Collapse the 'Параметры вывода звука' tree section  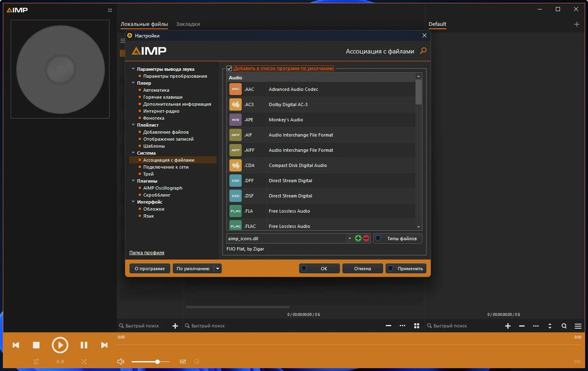point(133,69)
